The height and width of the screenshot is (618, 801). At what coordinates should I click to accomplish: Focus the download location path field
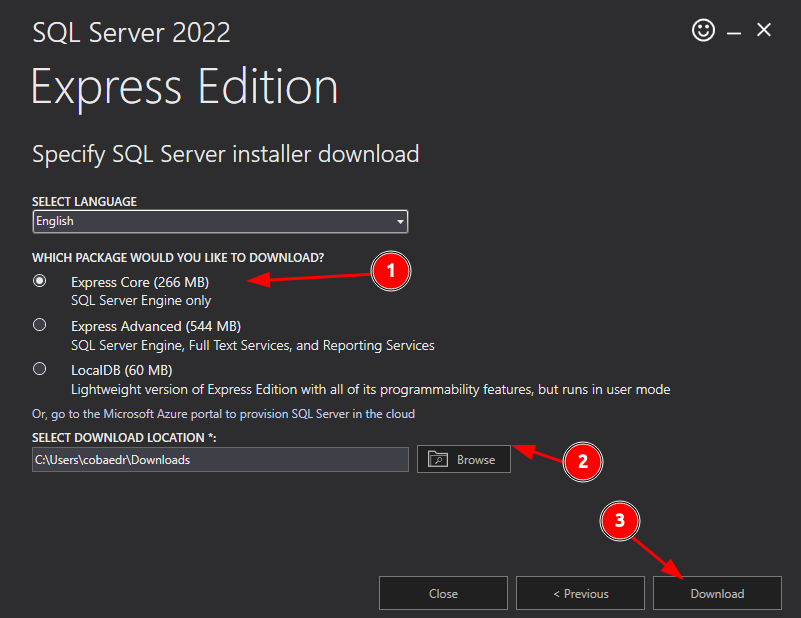tap(220, 459)
